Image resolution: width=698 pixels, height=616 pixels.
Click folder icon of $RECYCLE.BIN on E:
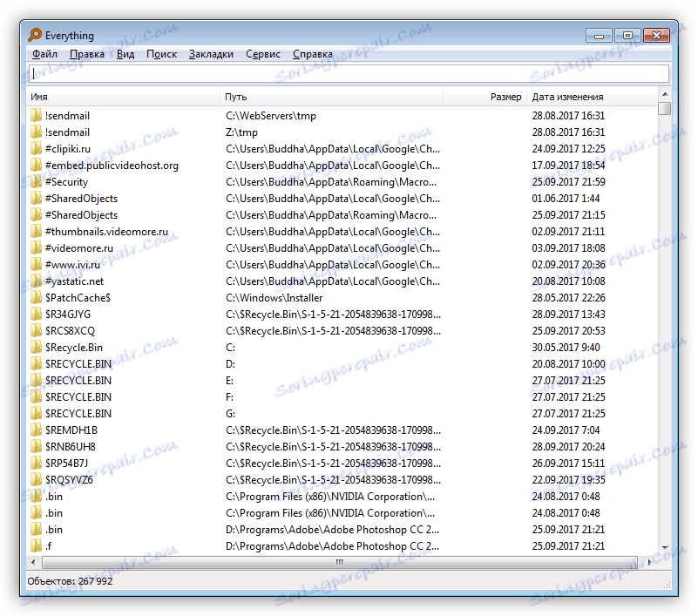tap(36, 381)
